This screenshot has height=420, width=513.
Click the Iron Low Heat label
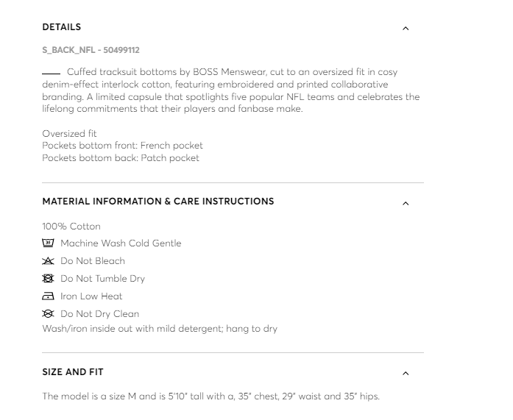tap(91, 296)
